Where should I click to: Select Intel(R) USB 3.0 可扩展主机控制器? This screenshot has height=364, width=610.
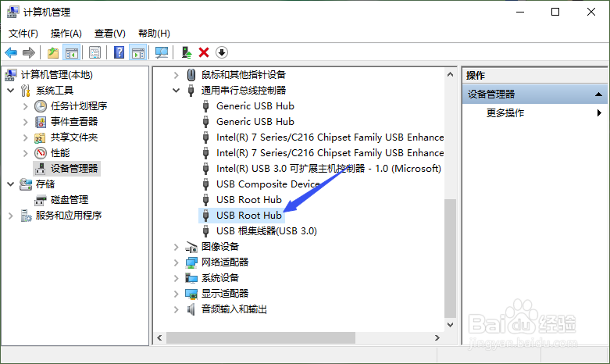click(x=329, y=169)
